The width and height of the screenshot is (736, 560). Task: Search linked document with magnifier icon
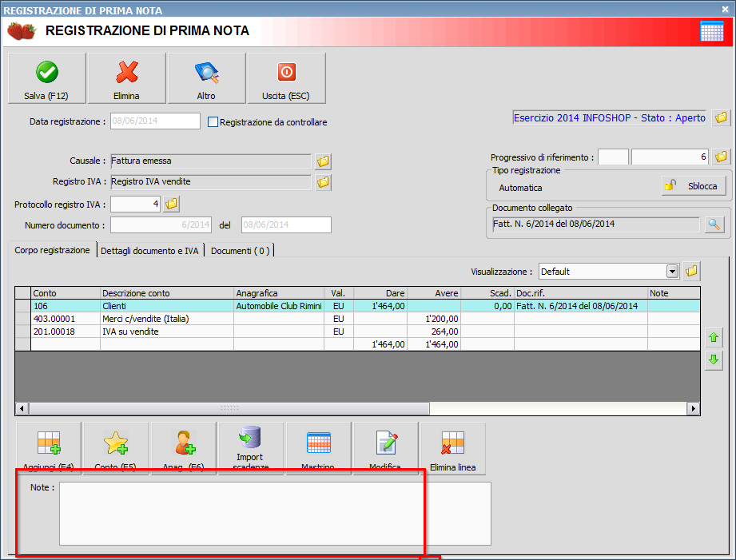pos(714,224)
